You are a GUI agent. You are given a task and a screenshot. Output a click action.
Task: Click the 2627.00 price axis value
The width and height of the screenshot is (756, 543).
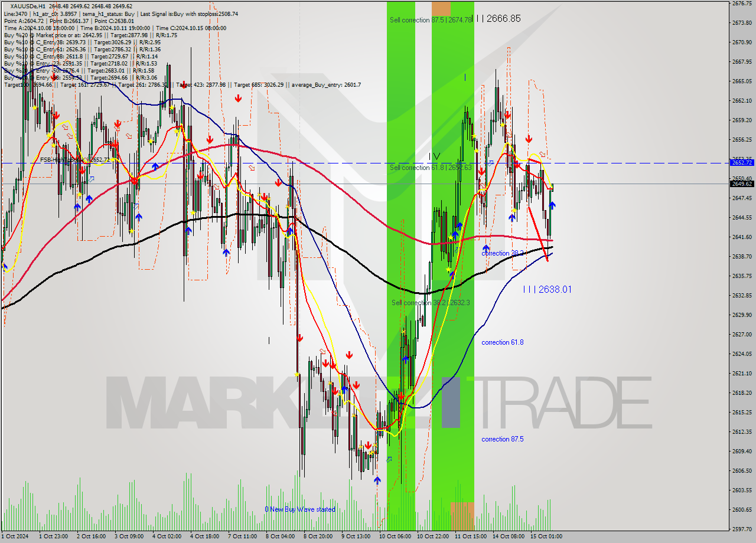click(742, 334)
